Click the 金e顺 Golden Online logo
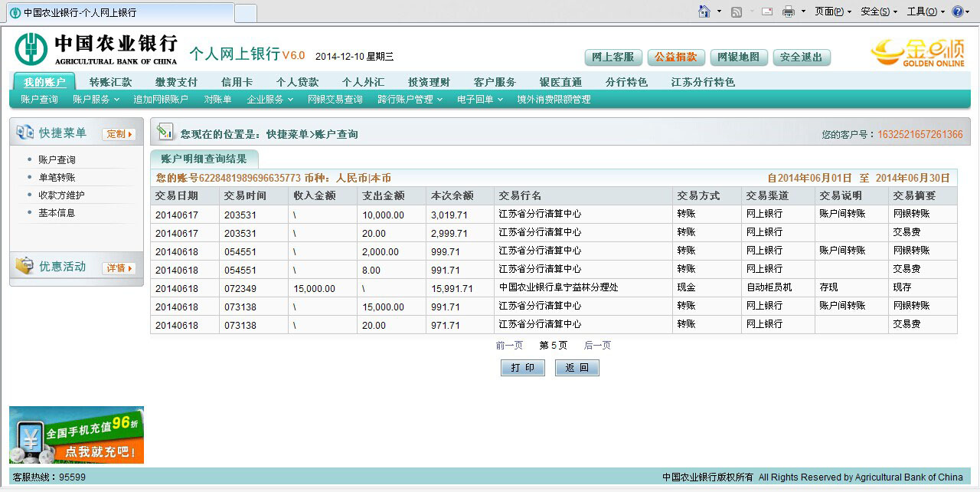This screenshot has width=980, height=492. coord(917,53)
